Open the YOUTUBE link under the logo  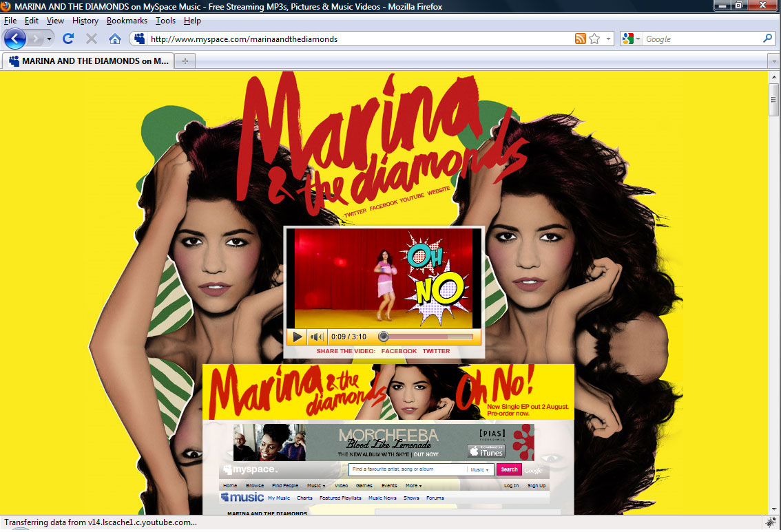coord(412,197)
